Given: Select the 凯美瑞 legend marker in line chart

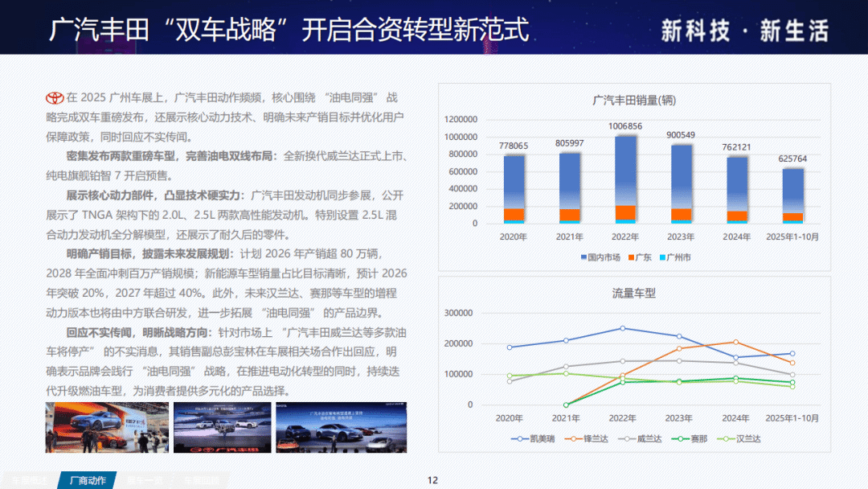Looking at the screenshot, I should 519,438.
